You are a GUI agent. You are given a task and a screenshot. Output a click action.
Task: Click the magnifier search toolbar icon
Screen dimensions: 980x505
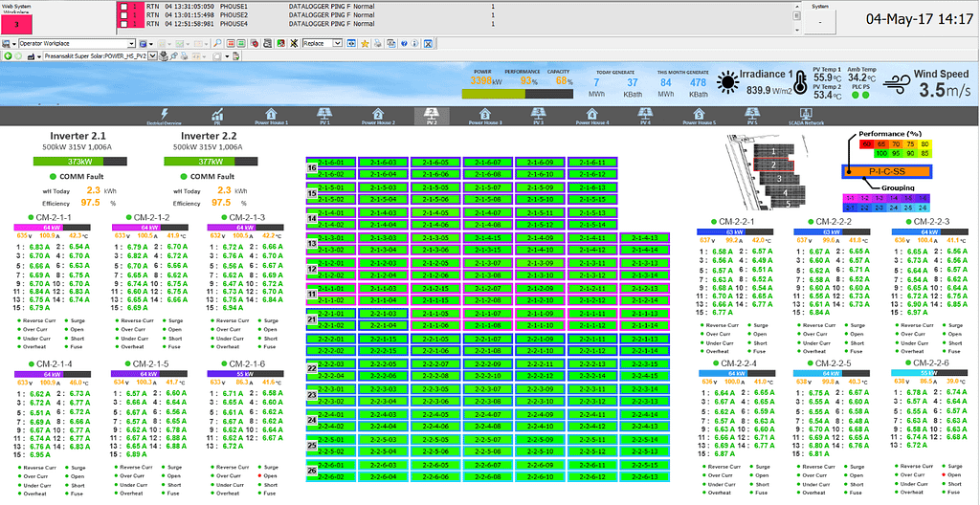pos(218,44)
